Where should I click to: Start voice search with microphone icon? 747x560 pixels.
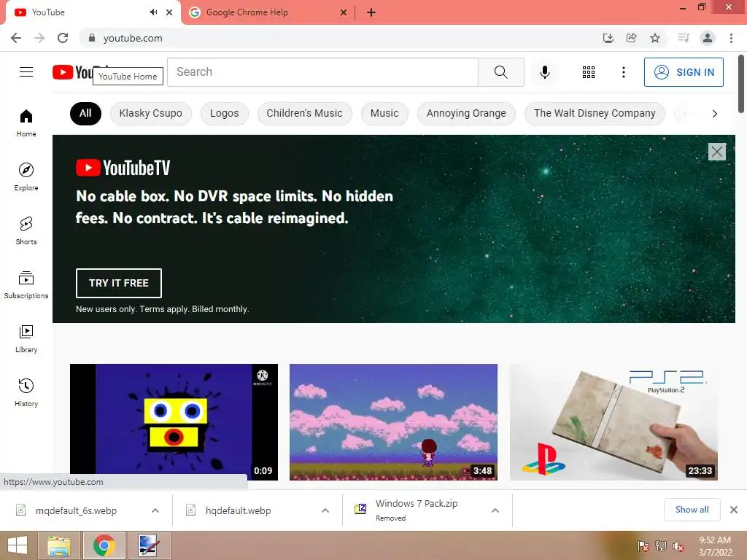544,72
